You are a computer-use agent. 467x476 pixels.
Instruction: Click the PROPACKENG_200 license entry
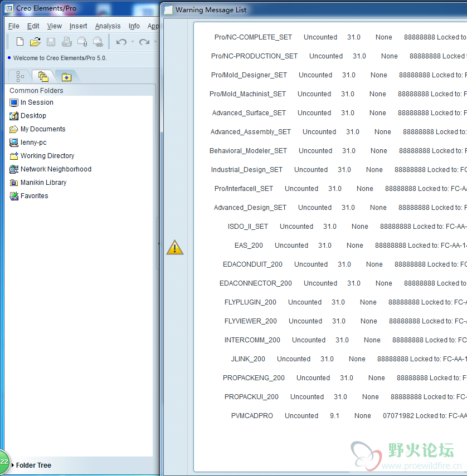coord(254,378)
